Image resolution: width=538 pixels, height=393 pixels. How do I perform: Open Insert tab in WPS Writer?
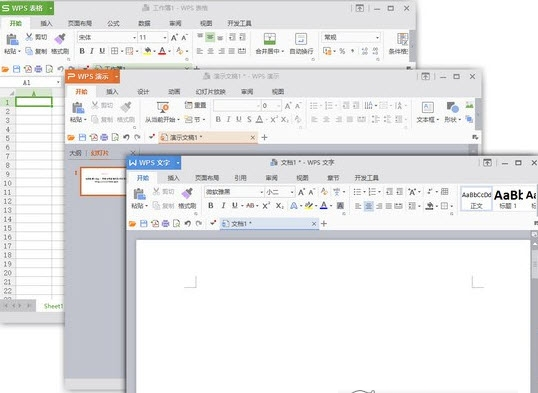tap(173, 178)
